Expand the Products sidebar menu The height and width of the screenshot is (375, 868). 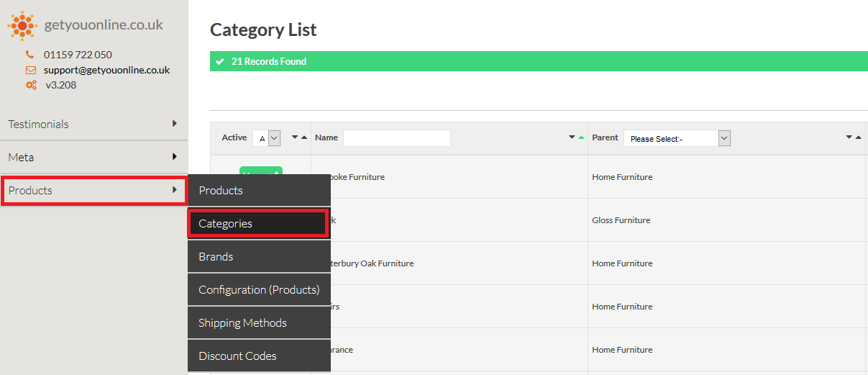(x=93, y=191)
